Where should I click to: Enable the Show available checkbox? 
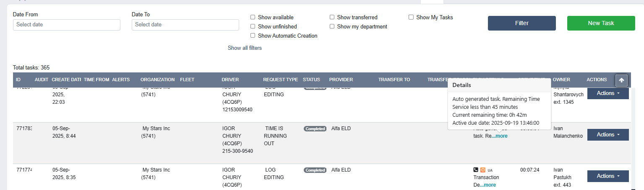253,17
